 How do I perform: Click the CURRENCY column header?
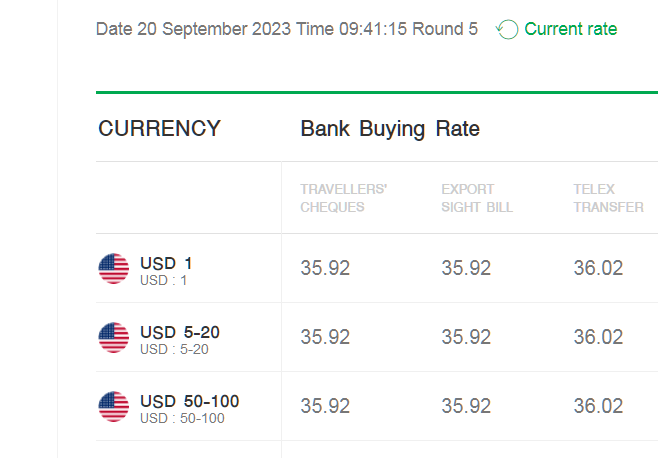pos(159,128)
